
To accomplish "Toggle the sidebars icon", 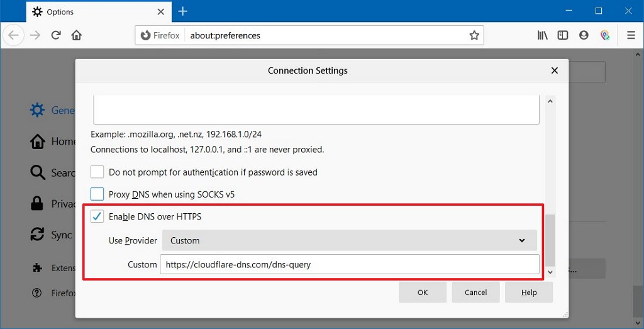I will pos(563,35).
